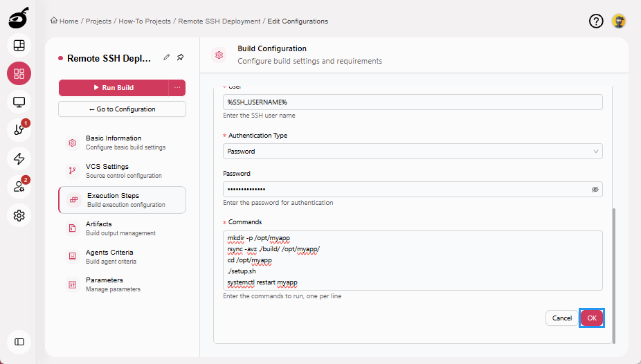
Task: Open the VCS branch sidebar icon with badge
Action: coord(19,130)
